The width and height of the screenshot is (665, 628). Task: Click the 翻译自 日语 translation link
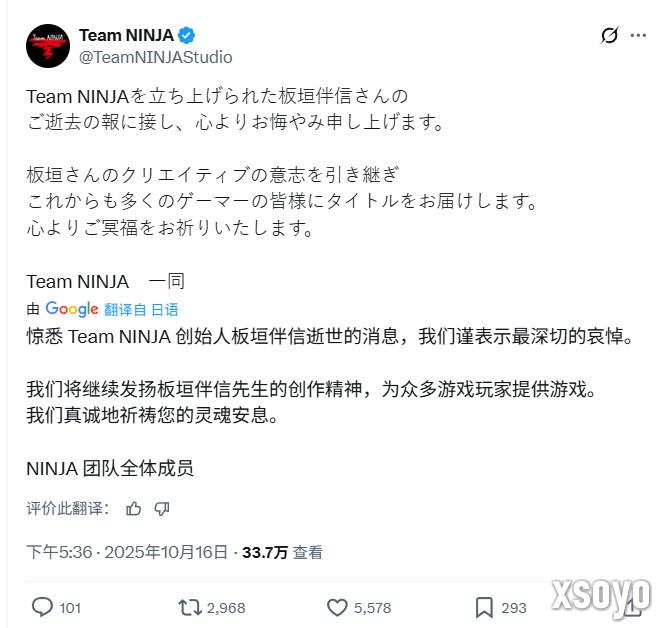click(141, 310)
